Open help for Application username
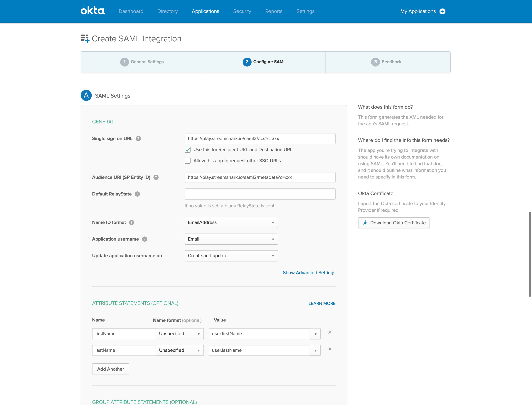 [145, 239]
